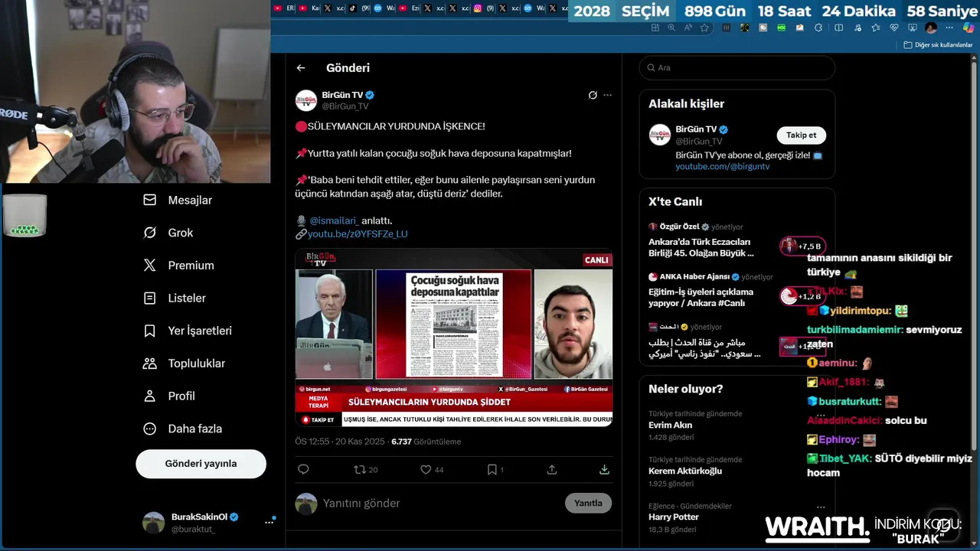Open browser essentials heart icon
980x551 pixels.
click(x=894, y=28)
